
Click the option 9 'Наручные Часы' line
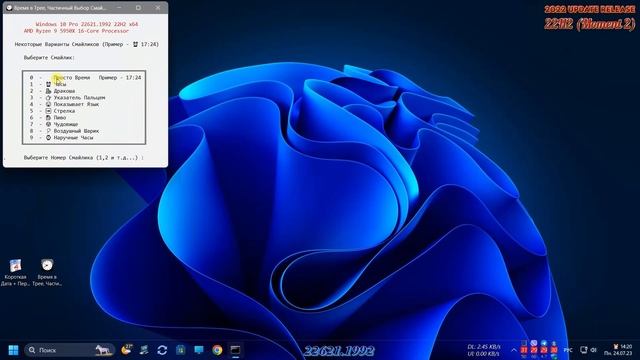click(x=61, y=138)
